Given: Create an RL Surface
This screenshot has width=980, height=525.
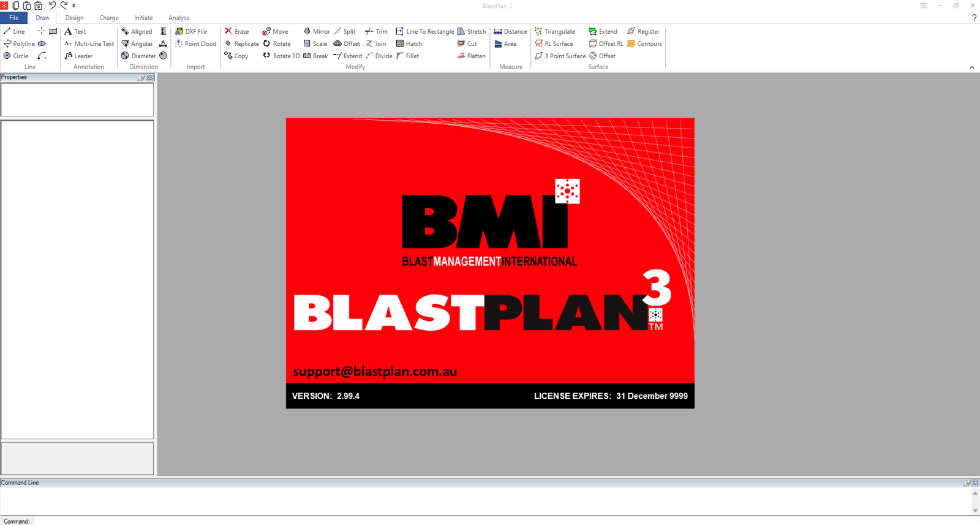Looking at the screenshot, I should [x=554, y=43].
